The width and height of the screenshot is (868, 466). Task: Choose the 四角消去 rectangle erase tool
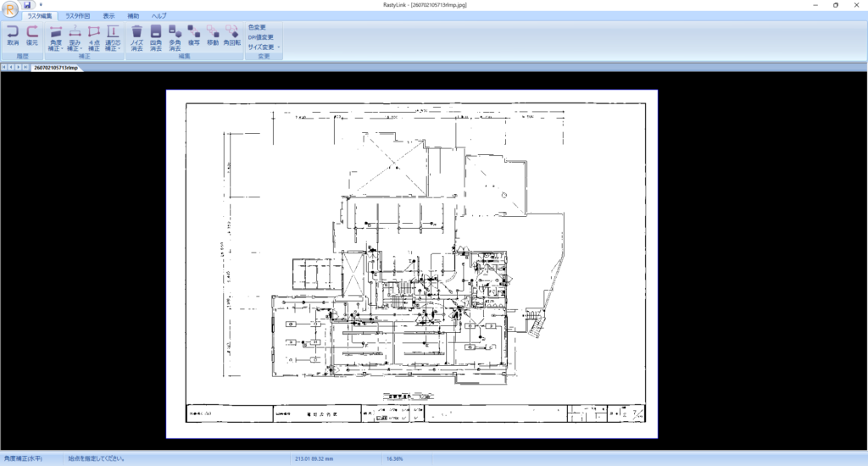click(156, 37)
